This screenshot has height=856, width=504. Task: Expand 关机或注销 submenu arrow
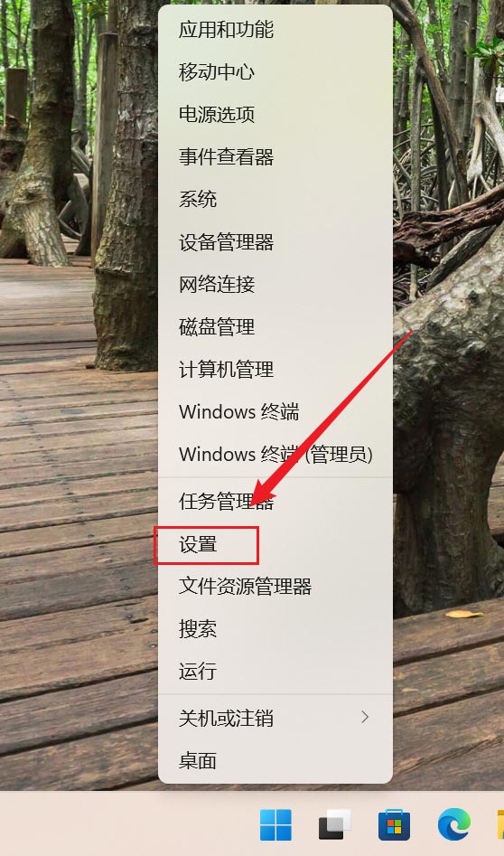point(365,718)
